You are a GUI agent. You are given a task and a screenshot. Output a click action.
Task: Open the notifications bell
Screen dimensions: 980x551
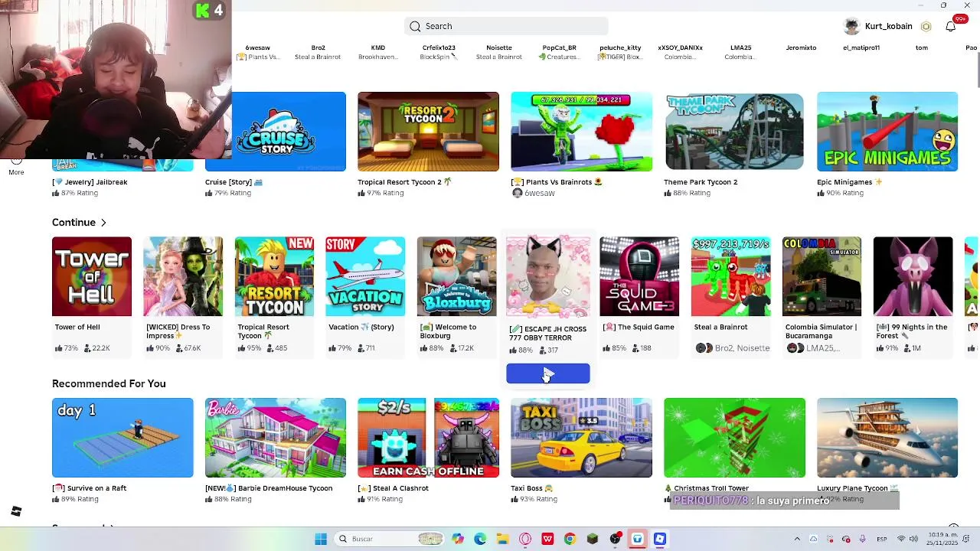click(950, 26)
